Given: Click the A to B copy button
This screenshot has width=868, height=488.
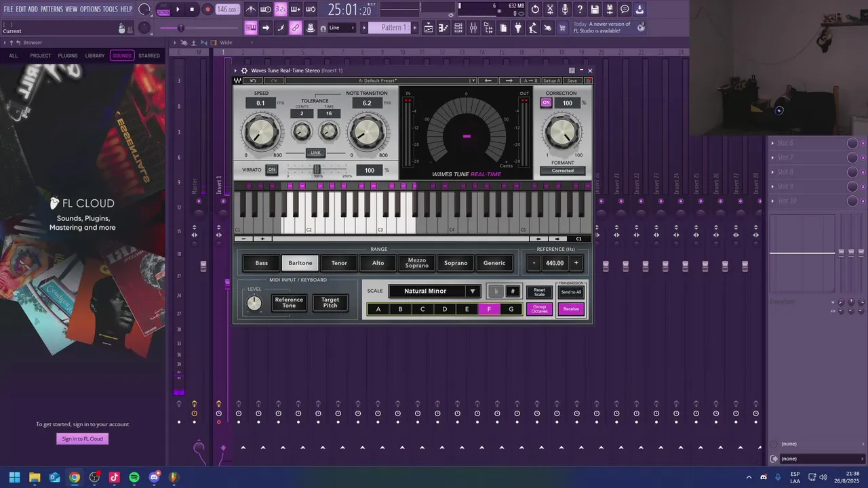Looking at the screenshot, I should [x=530, y=81].
